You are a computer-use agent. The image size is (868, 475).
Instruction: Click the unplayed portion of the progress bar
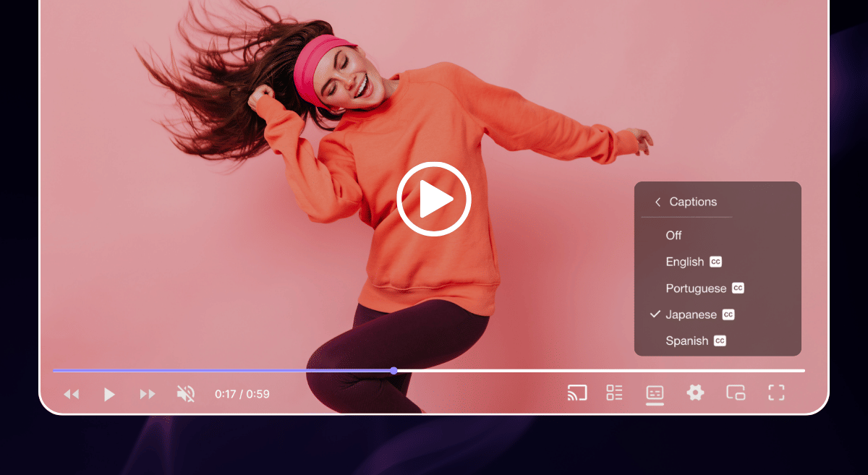(600, 371)
